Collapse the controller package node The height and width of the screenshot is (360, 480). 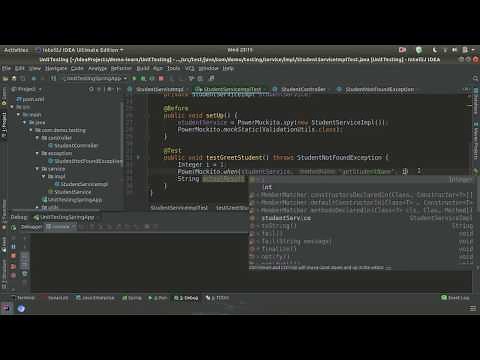tap(37, 138)
